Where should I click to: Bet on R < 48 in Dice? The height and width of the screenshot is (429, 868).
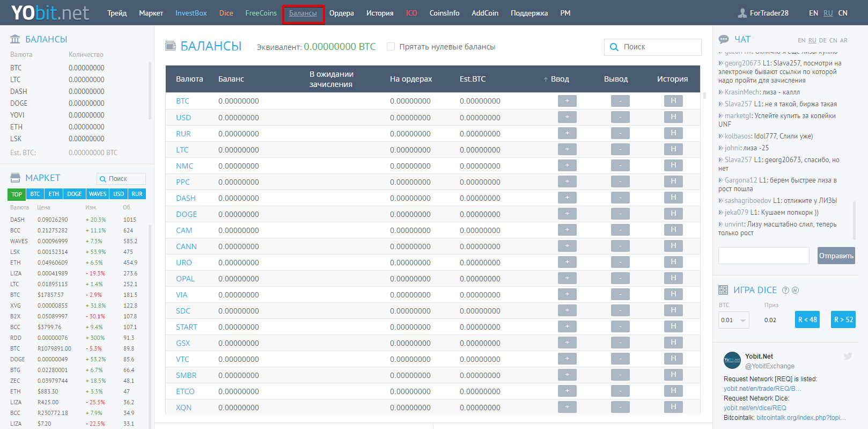807,319
